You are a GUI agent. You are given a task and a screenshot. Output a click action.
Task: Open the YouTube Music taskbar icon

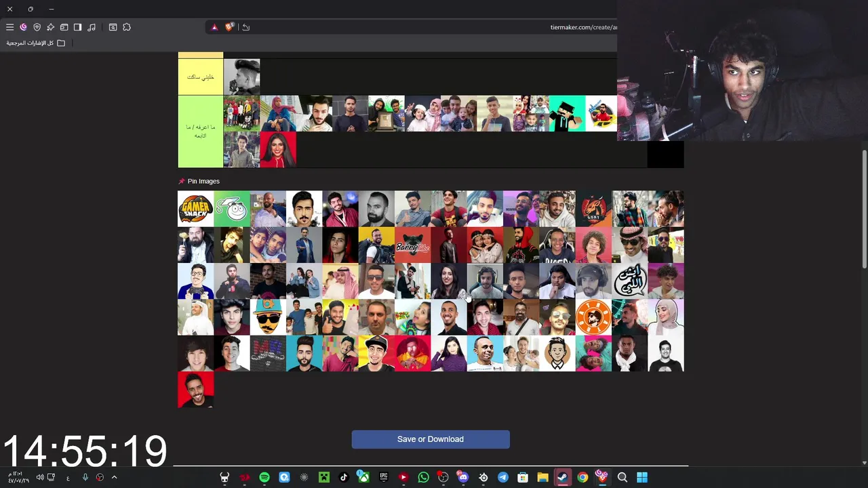403,477
